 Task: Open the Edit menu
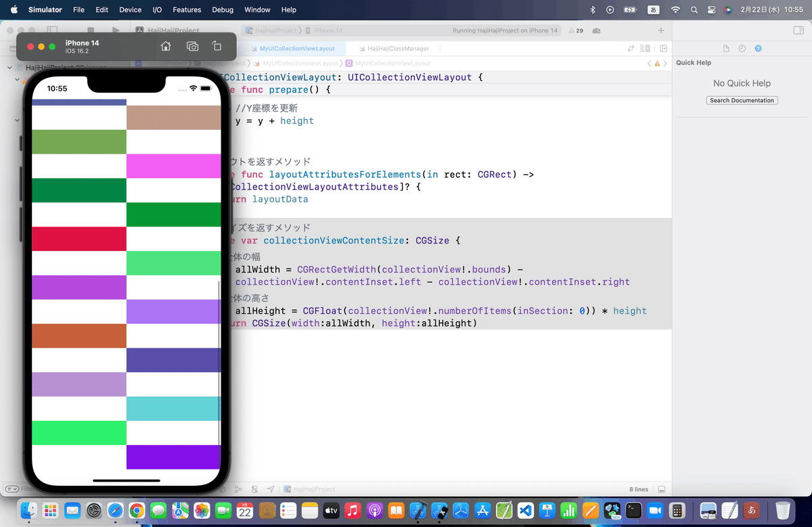pyautogui.click(x=101, y=9)
